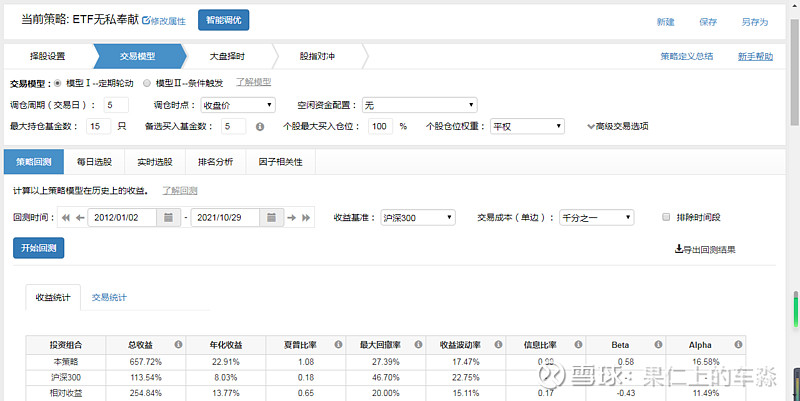800x401 pixels.
Task: Click the 调仓周期 input field
Action: point(116,106)
